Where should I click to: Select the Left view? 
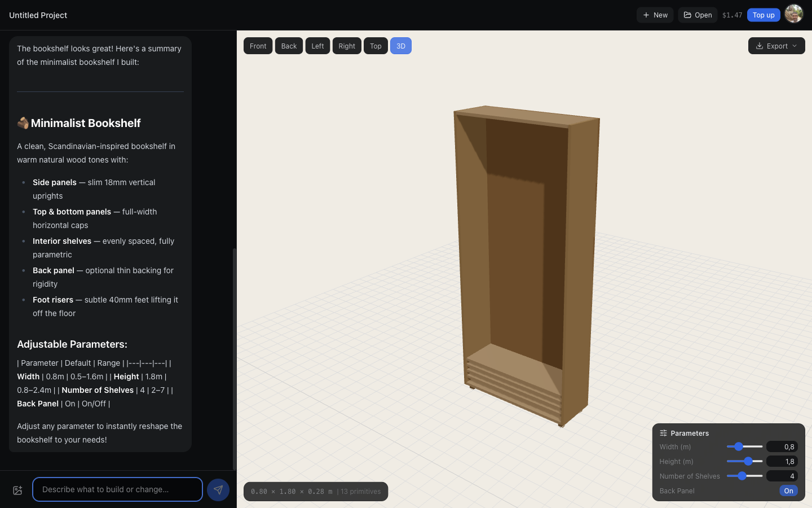point(317,46)
